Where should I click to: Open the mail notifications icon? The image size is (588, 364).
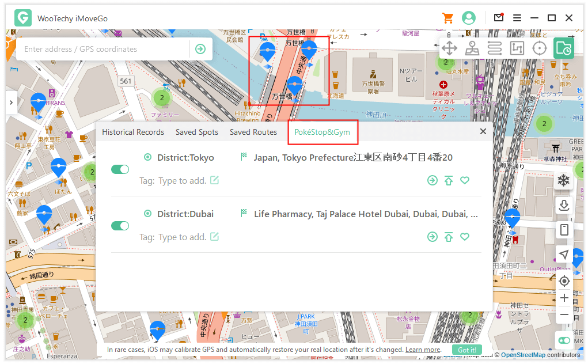tap(499, 18)
